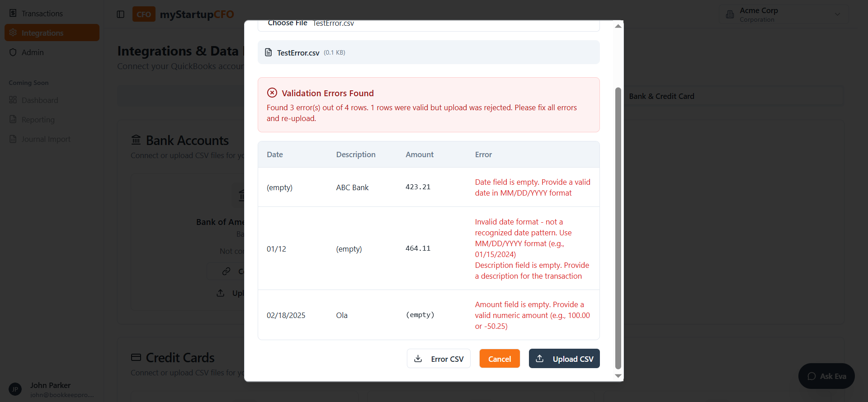Open the Ask Eva chat assistant
The height and width of the screenshot is (402, 868).
tap(826, 376)
